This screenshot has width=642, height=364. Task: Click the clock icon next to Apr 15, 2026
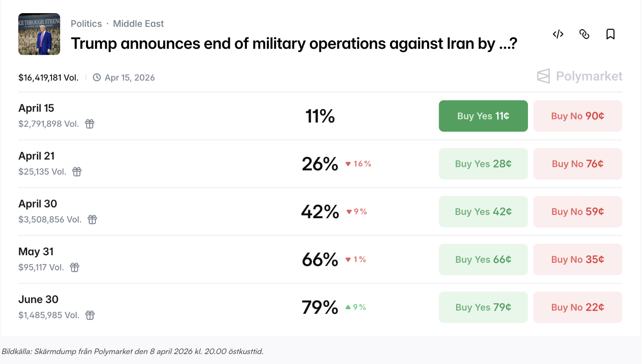pyautogui.click(x=97, y=78)
